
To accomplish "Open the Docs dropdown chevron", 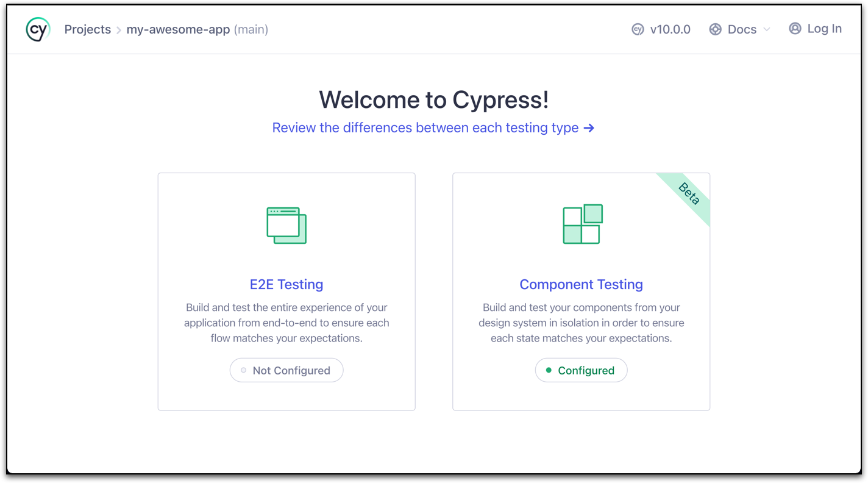I will (767, 29).
